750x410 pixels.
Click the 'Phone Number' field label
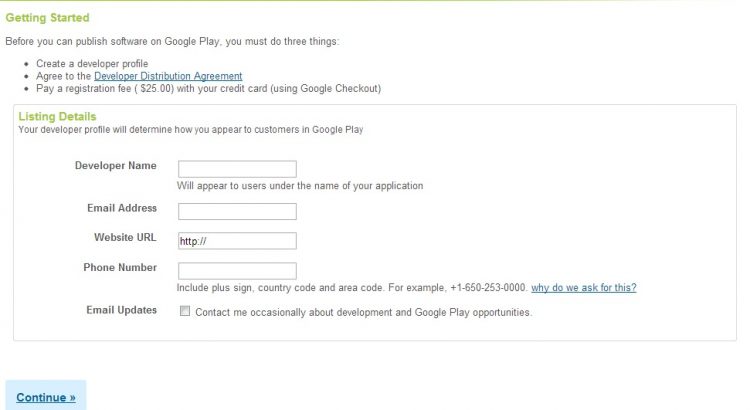(120, 268)
